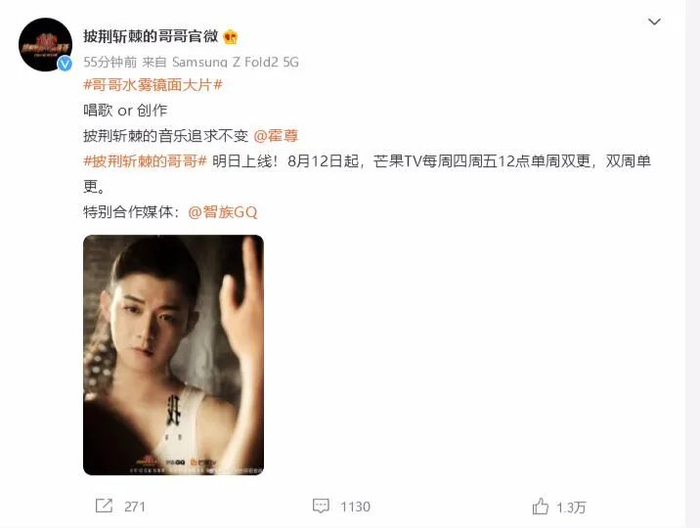Open the 披荆斩棘的哥哥官微 profile name
Screen dimensions: 700x528
click(150, 36)
